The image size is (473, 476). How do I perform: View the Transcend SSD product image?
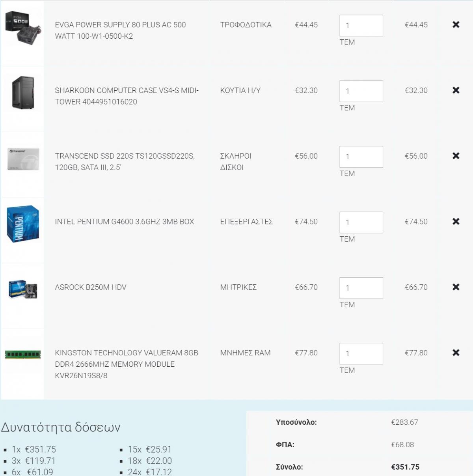(23, 158)
